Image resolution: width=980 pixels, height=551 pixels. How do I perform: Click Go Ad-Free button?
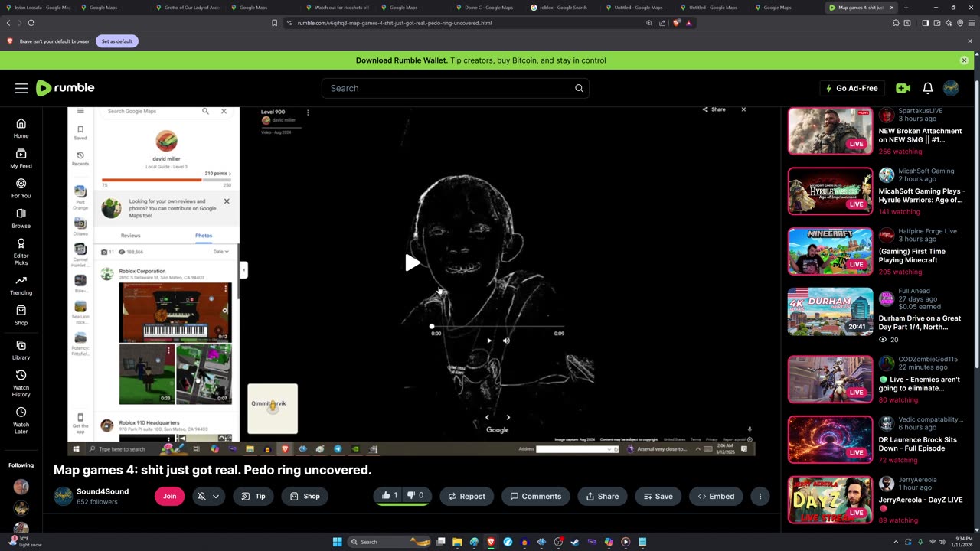851,88
